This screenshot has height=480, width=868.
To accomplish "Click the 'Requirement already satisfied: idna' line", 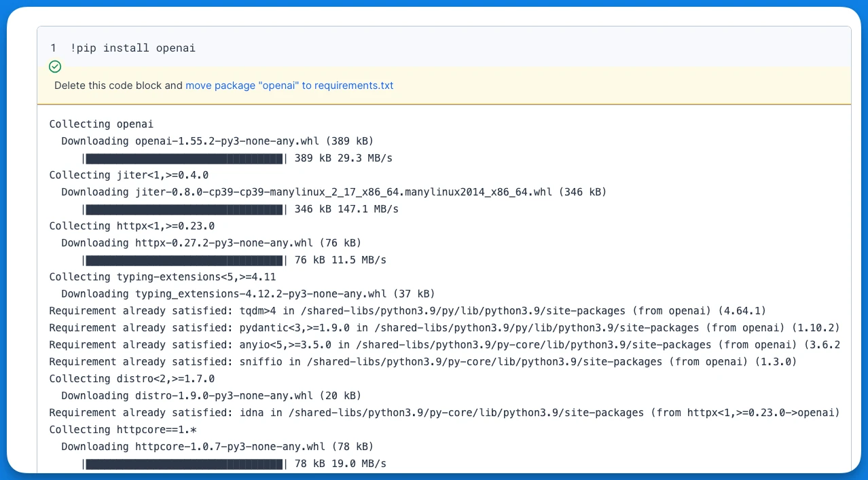I will coord(444,413).
